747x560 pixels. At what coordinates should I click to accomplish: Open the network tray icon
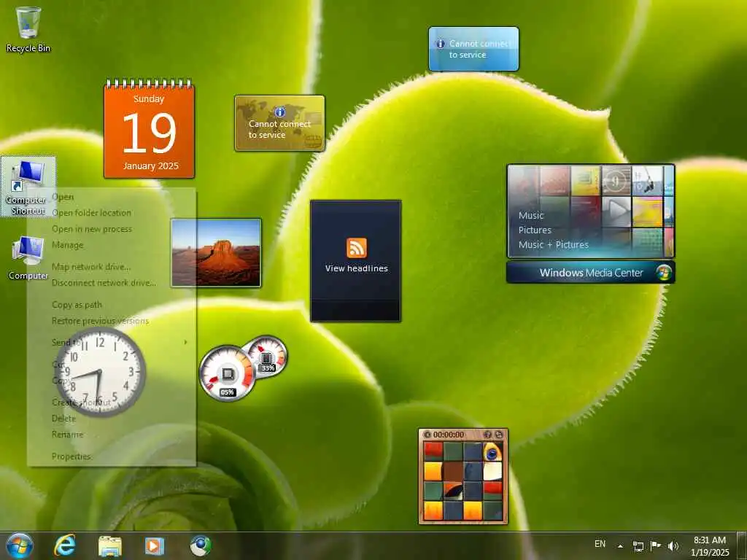click(x=638, y=545)
